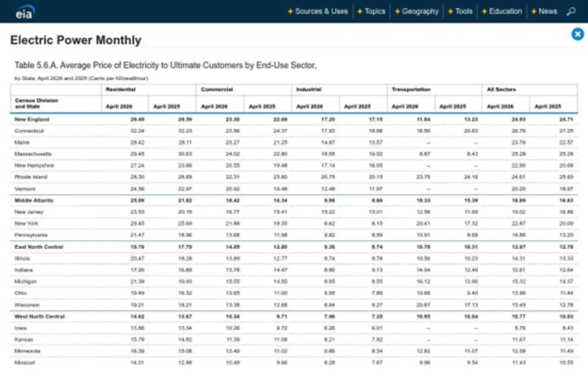Select the Indiana row label
Image resolution: width=588 pixels, height=392 pixels.
pos(24,270)
